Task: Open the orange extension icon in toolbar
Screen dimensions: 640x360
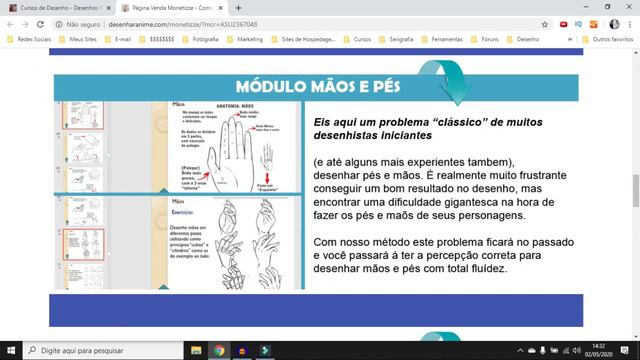Action: pyautogui.click(x=593, y=24)
